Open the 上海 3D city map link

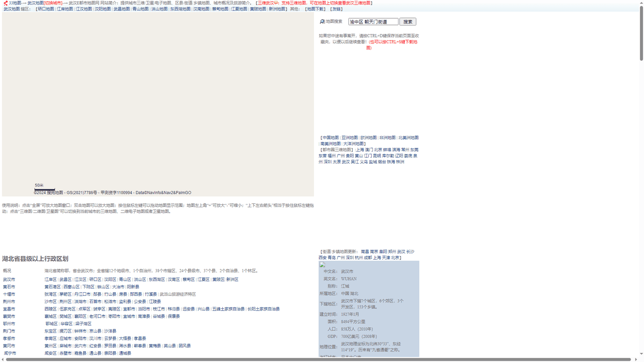click(360, 150)
